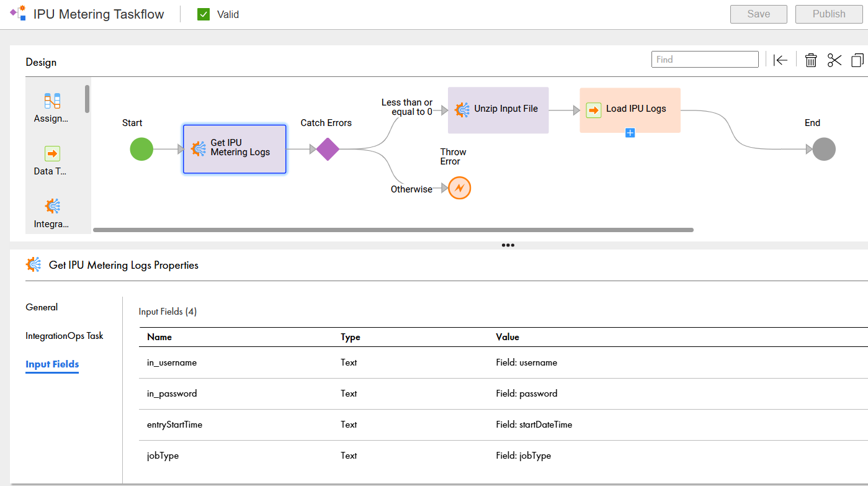Click the palette vertical scrollbar
The image size is (868, 486).
[87, 99]
